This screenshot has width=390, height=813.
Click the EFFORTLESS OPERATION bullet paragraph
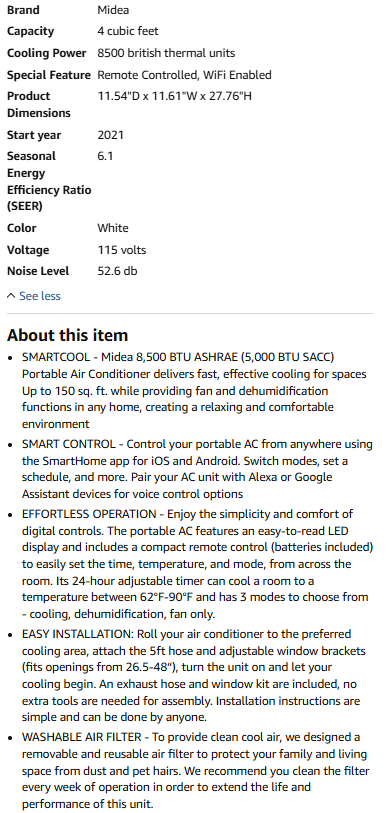[198, 564]
